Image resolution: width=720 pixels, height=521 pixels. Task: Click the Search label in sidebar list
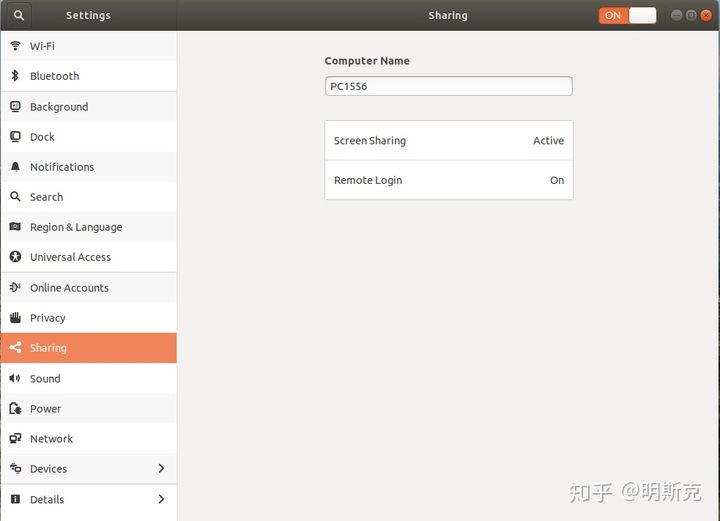click(46, 197)
